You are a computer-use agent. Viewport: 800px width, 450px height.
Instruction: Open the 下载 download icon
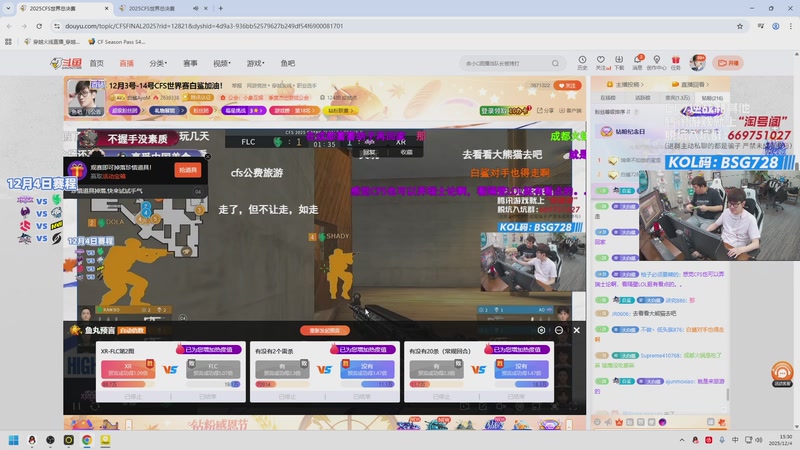(619, 63)
